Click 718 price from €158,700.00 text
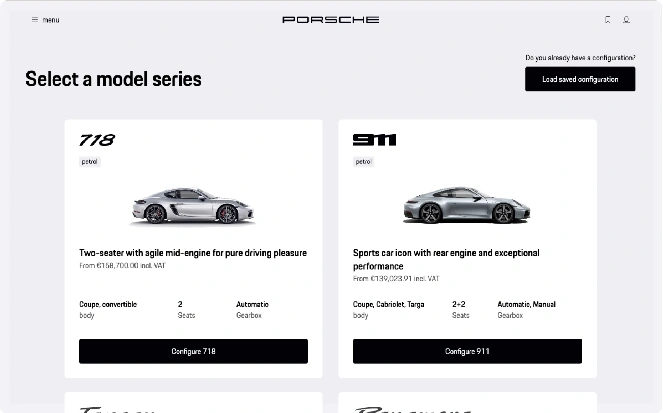Viewport: 663px width, 413px height. 123,267
